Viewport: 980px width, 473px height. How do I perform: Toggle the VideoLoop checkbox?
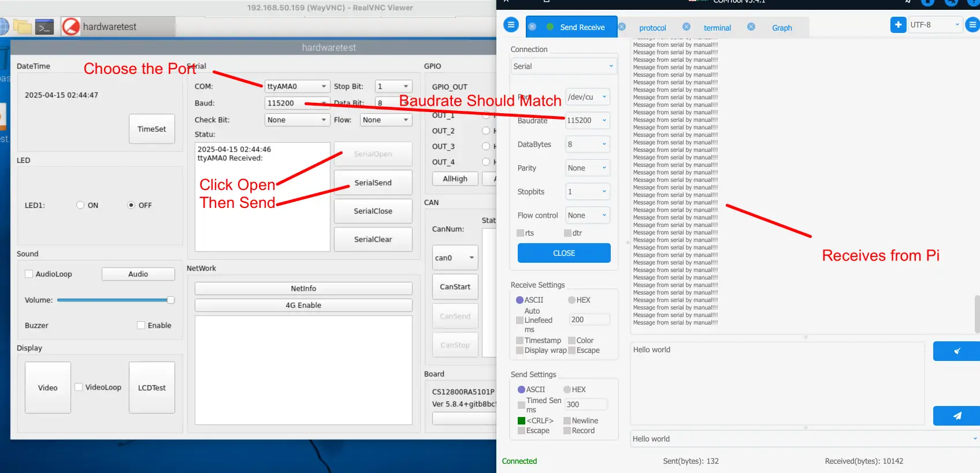[x=79, y=387]
